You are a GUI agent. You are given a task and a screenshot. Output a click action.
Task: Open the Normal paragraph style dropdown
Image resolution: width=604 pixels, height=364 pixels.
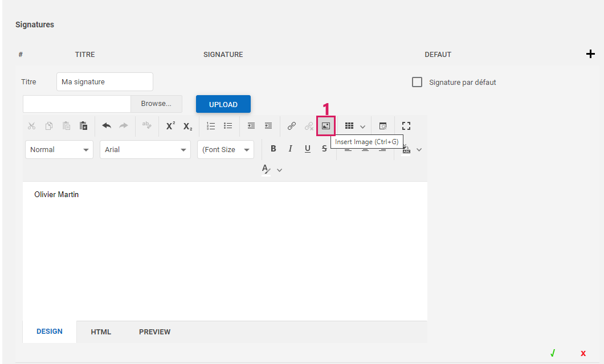(x=59, y=149)
